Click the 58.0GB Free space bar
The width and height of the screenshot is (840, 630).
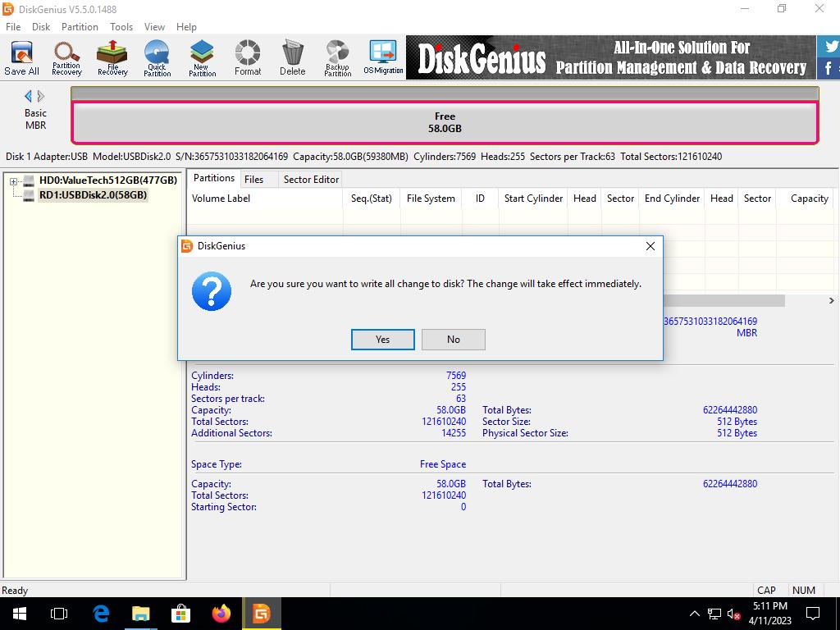[x=445, y=123]
